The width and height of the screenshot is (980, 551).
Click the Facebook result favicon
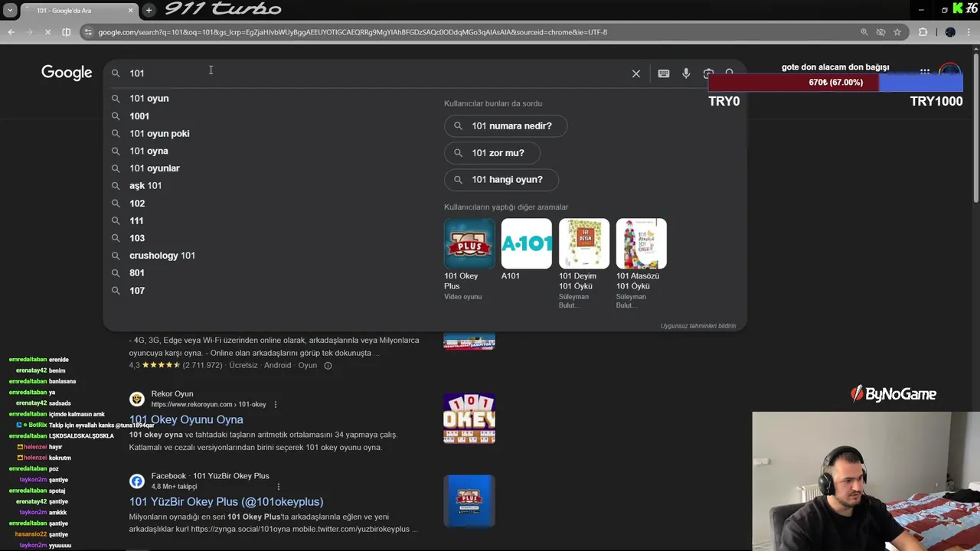point(137,481)
